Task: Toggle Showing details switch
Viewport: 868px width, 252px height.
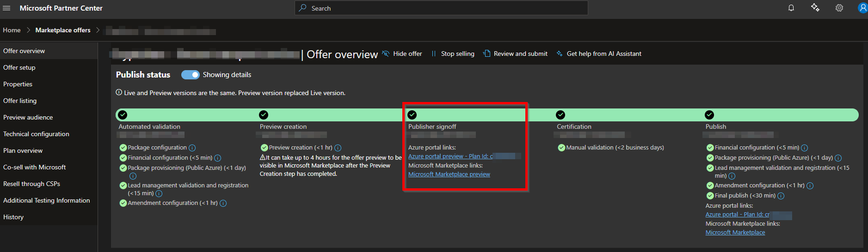Action: [x=190, y=75]
